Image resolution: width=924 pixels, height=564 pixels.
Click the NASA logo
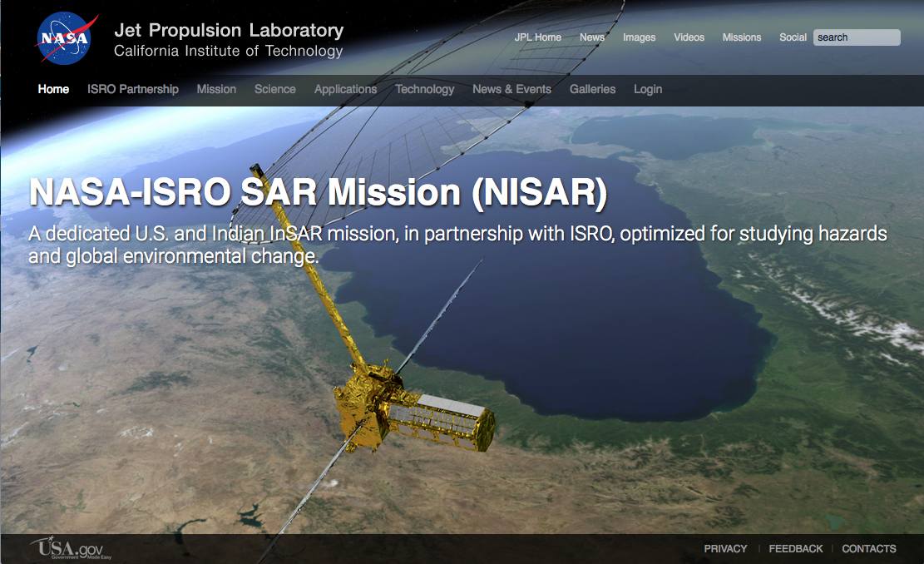coord(66,38)
